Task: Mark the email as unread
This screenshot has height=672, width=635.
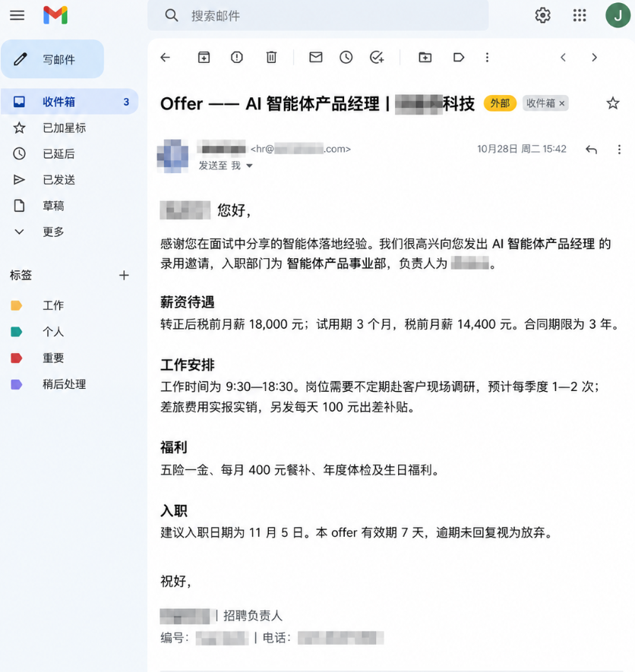Action: coord(315,57)
